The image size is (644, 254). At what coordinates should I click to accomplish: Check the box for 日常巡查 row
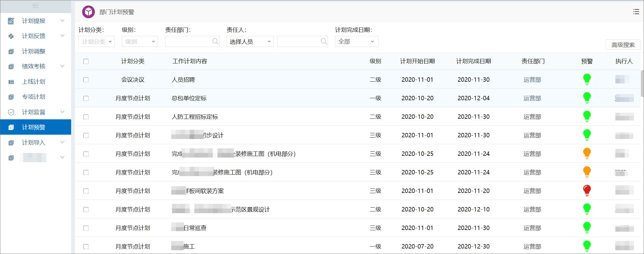pos(86,228)
